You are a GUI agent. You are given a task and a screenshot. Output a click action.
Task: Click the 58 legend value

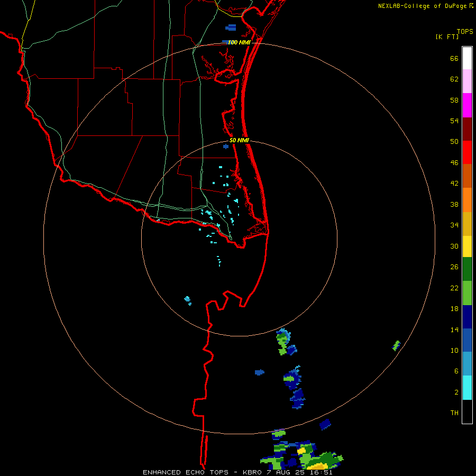pos(454,100)
